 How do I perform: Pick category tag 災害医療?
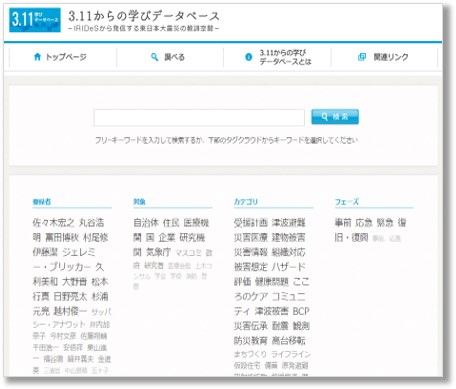click(251, 238)
